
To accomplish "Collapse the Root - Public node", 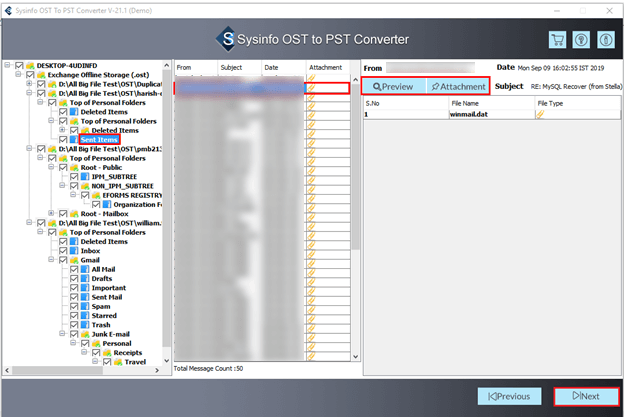I will click(51, 167).
